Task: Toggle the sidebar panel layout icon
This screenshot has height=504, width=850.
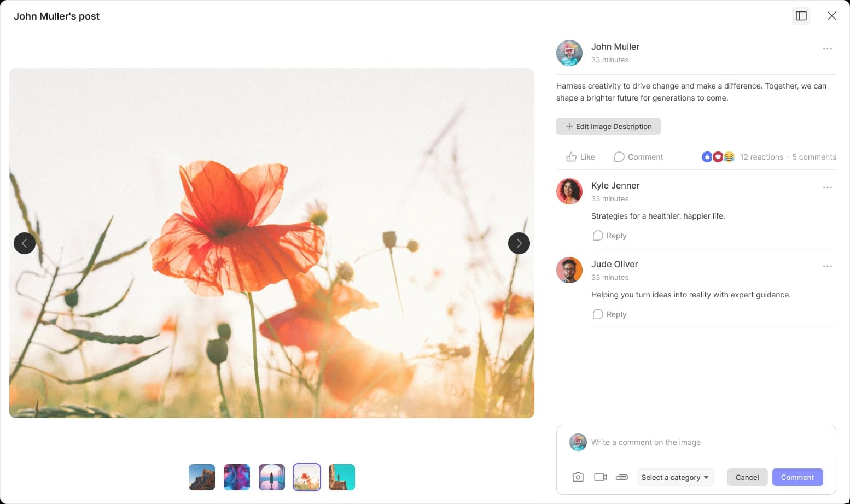Action: [x=801, y=16]
